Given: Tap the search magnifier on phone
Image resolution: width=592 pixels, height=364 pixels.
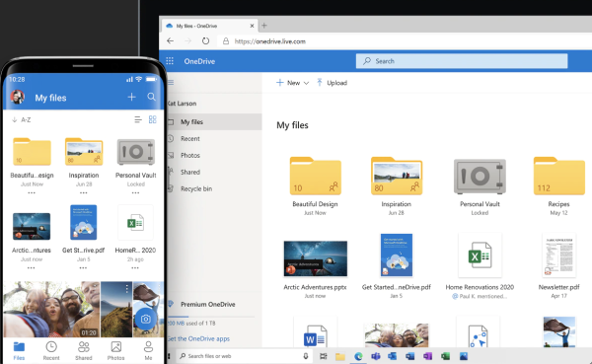Looking at the screenshot, I should 151,97.
